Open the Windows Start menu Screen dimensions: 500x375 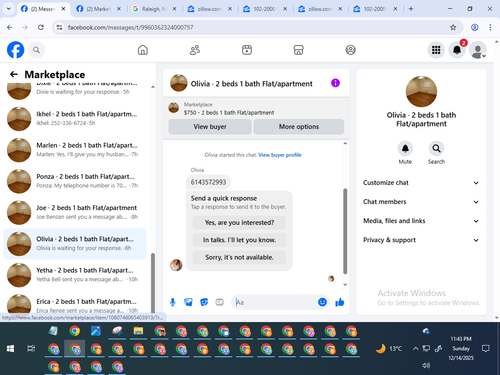[x=10, y=349]
